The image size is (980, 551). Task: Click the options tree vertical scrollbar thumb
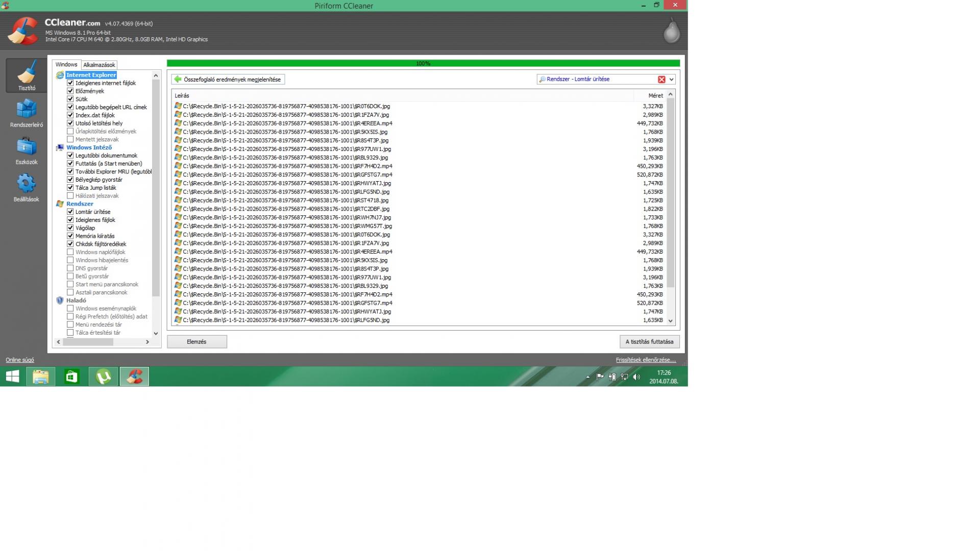click(x=156, y=189)
